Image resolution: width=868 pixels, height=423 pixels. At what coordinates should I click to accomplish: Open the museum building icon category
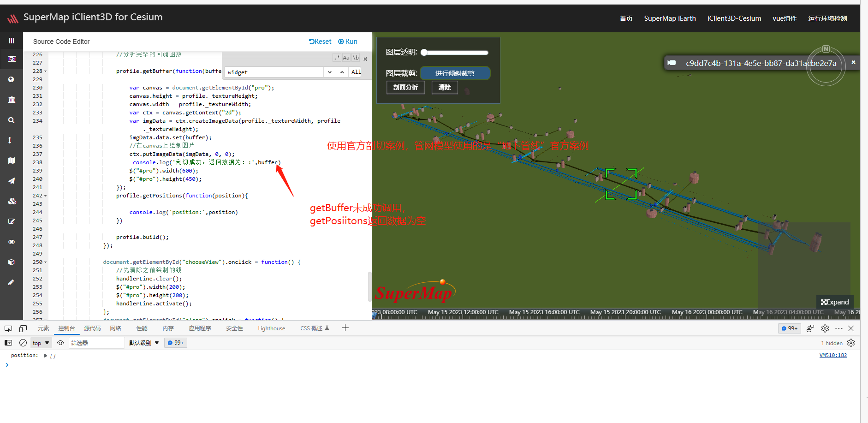[12, 100]
